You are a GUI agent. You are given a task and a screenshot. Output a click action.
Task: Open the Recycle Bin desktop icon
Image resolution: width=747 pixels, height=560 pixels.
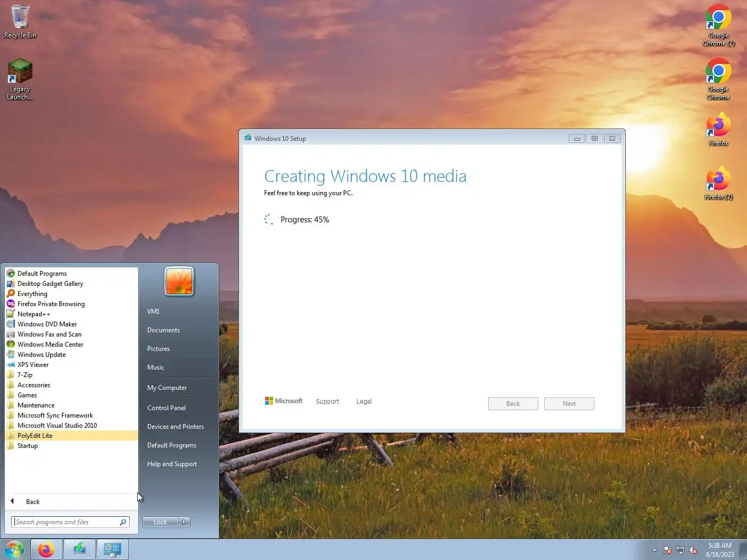[x=20, y=21]
